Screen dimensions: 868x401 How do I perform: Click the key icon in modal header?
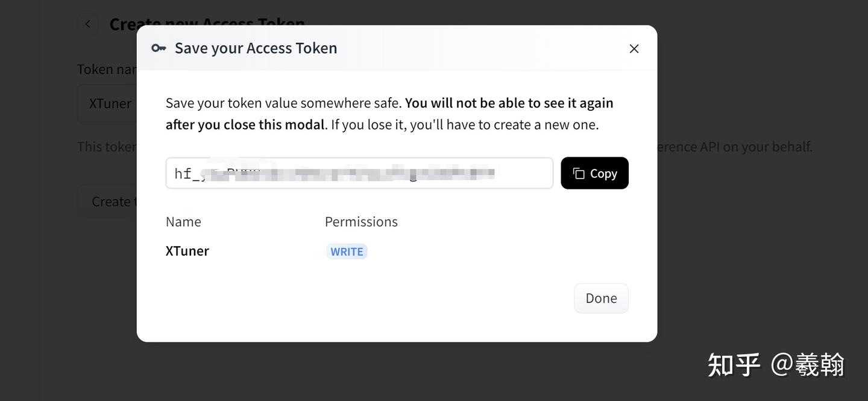click(x=159, y=48)
